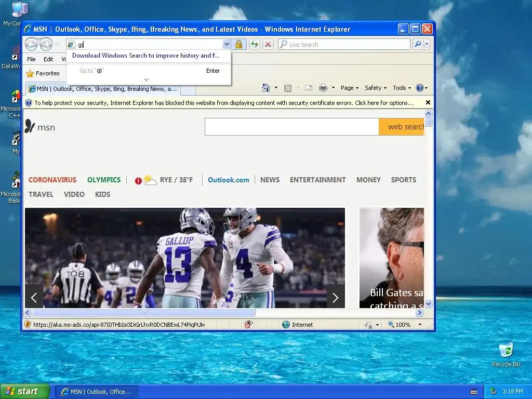The width and height of the screenshot is (532, 399).
Task: Open the TRAVEL section link
Action: coord(41,194)
